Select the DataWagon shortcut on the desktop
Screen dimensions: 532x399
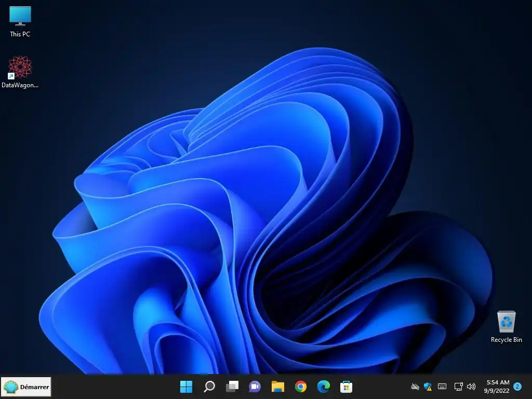[20, 72]
